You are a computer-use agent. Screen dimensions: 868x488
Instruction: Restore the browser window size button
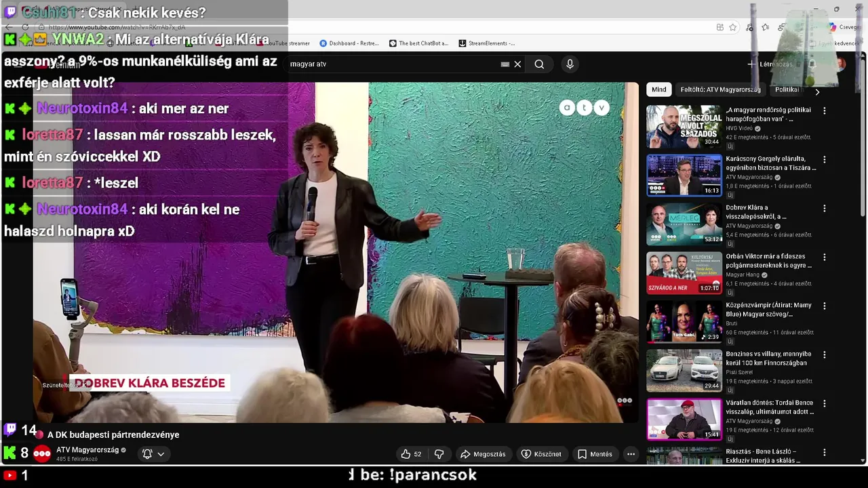pyautogui.click(x=837, y=9)
